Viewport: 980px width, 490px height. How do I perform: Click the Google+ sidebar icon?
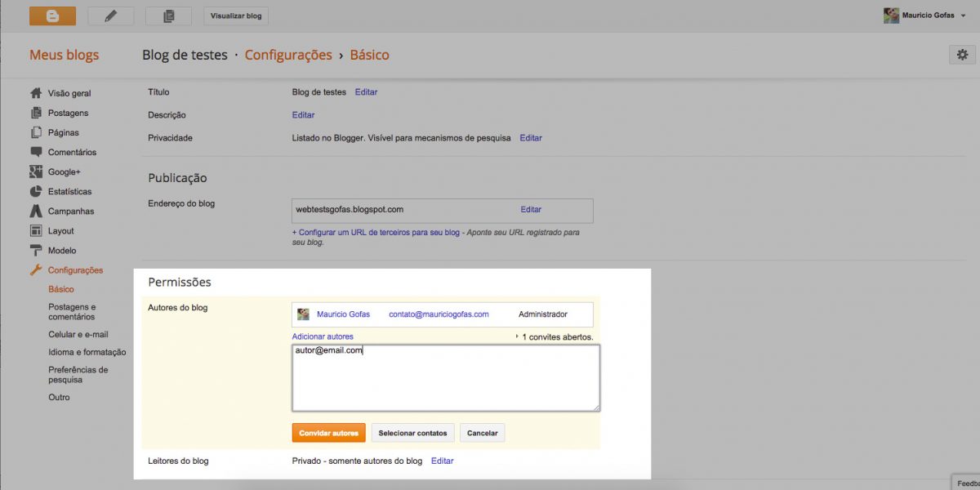pos(36,171)
